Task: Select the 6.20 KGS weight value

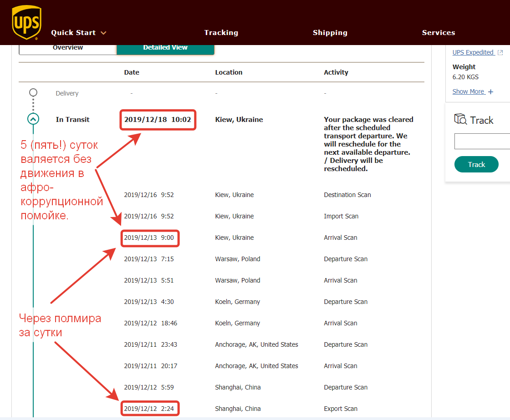Action: (x=465, y=77)
